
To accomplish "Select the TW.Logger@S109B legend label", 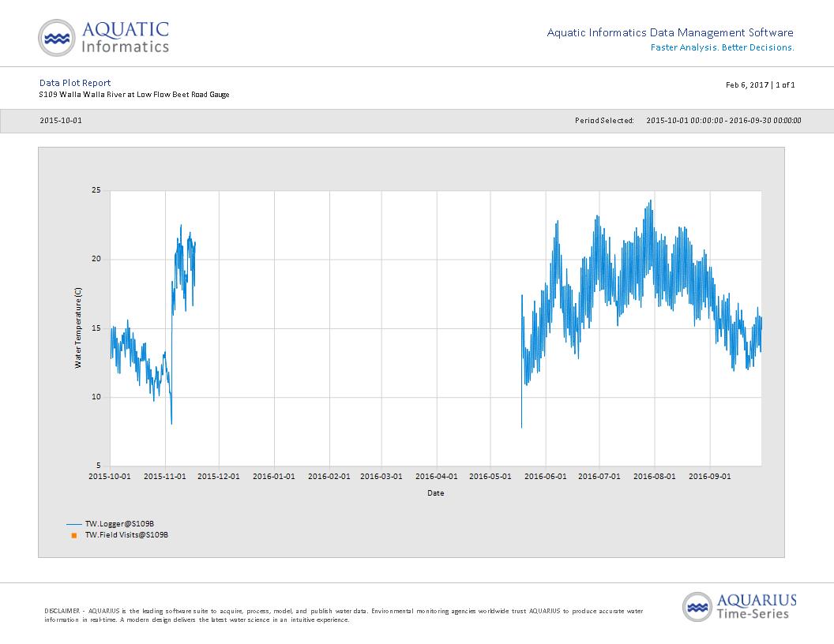I will 120,524.
